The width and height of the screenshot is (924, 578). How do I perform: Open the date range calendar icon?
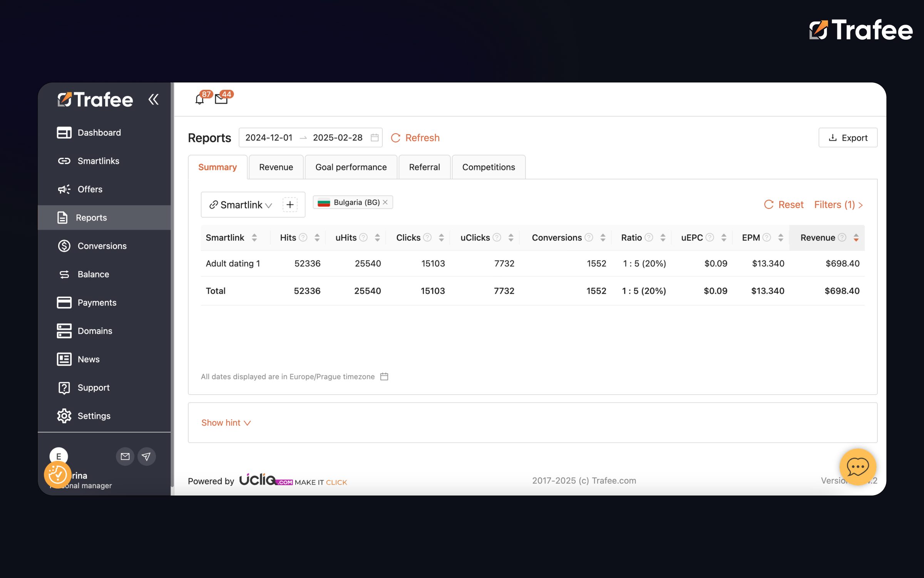point(375,138)
